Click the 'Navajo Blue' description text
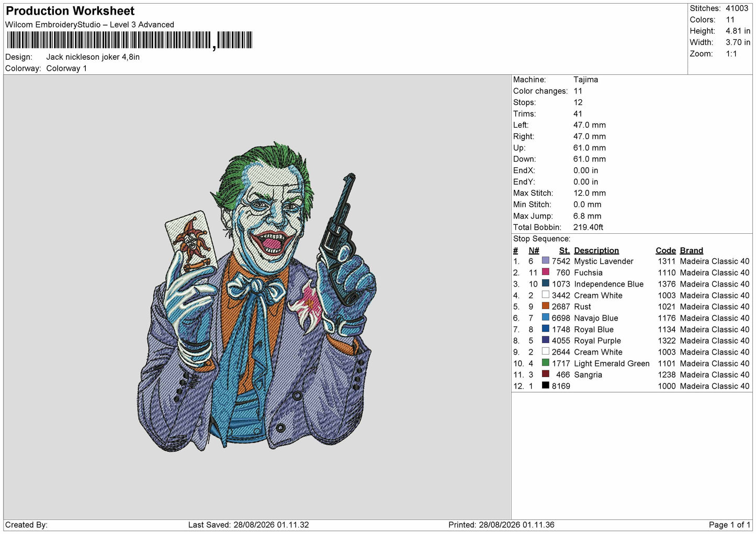Image resolution: width=756 pixels, height=534 pixels. click(x=596, y=318)
